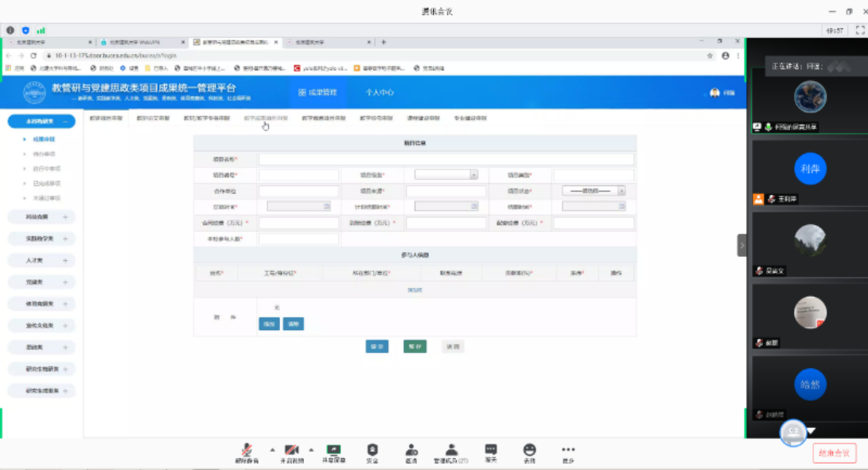868x470 pixels.
Task: Open audio options arrow beside microphone
Action: pos(272,449)
